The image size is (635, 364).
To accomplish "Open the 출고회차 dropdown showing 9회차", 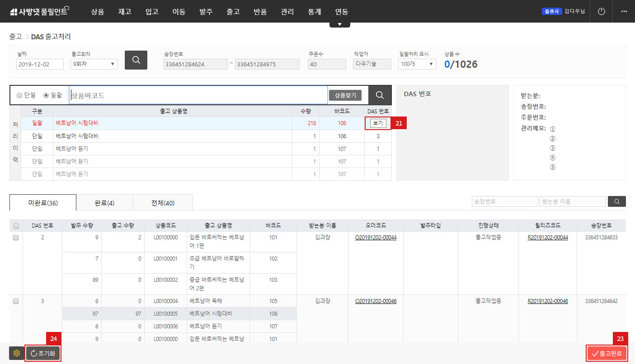I will (94, 64).
